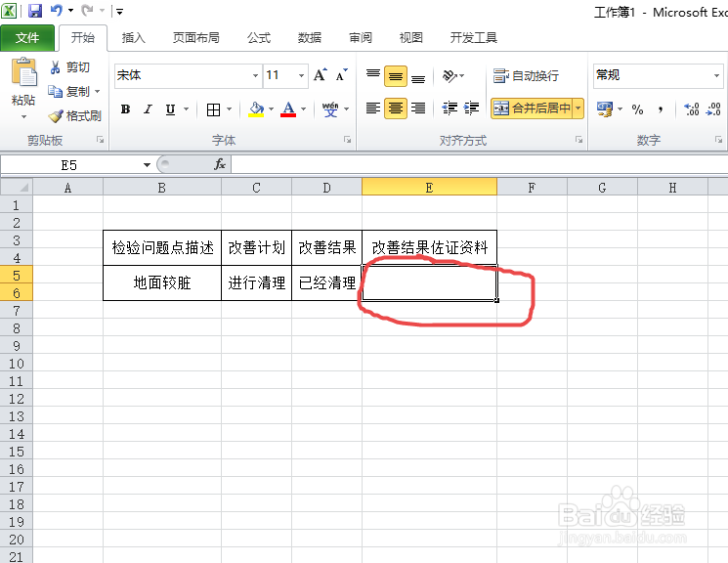The height and width of the screenshot is (563, 728).
Task: Click 格式刷 format painter
Action: click(x=75, y=116)
